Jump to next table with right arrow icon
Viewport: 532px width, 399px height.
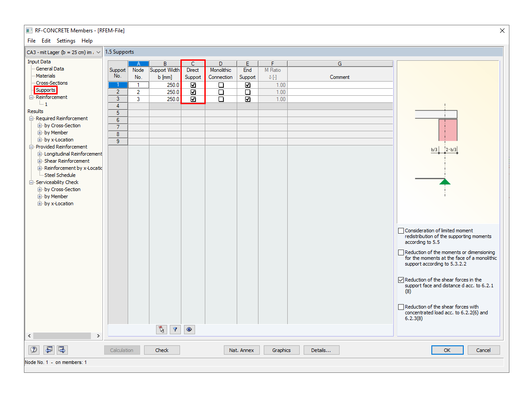(62, 350)
